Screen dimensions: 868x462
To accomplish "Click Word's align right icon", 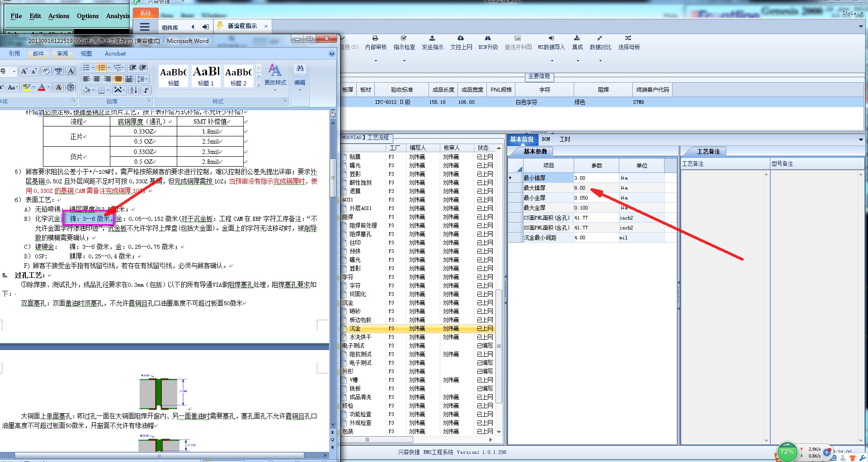I will [108, 79].
